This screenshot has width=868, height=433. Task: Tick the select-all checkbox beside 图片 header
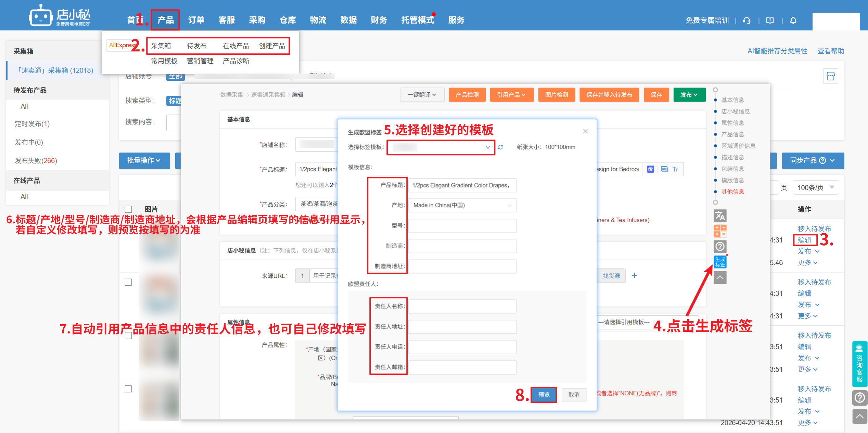(128, 209)
